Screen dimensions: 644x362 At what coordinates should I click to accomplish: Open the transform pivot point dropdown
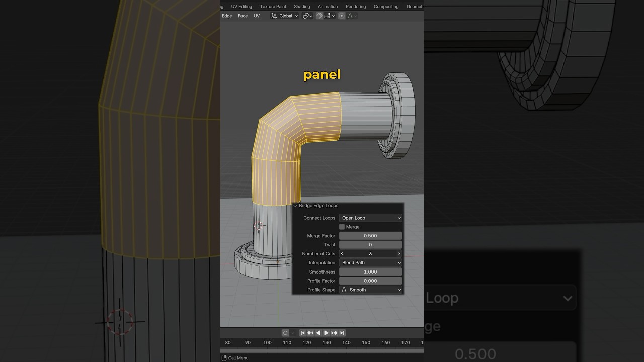[307, 16]
